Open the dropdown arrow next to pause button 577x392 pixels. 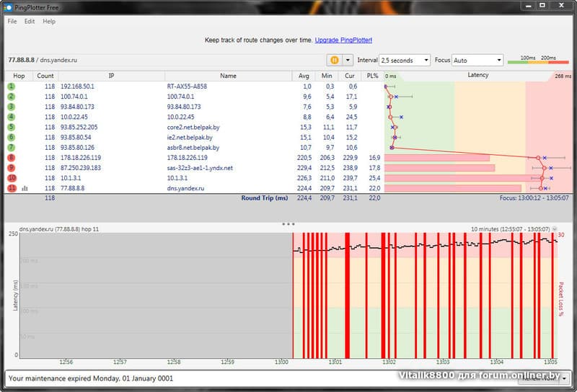pyautogui.click(x=348, y=61)
